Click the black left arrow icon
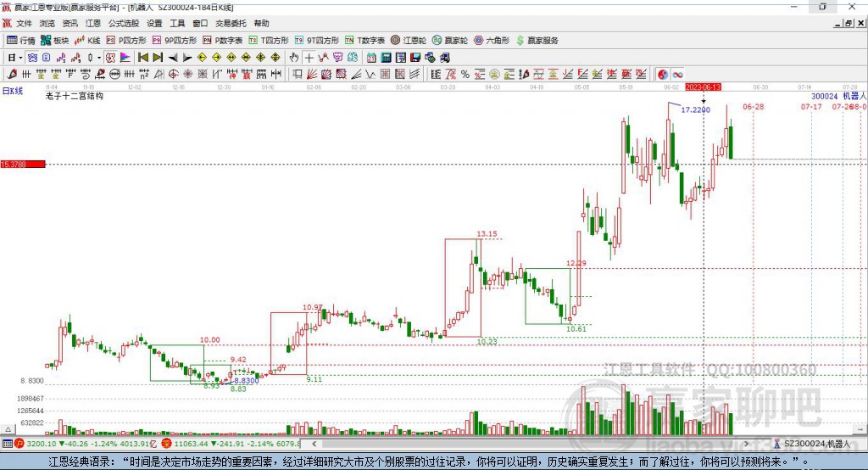868x470 pixels. [x=173, y=58]
